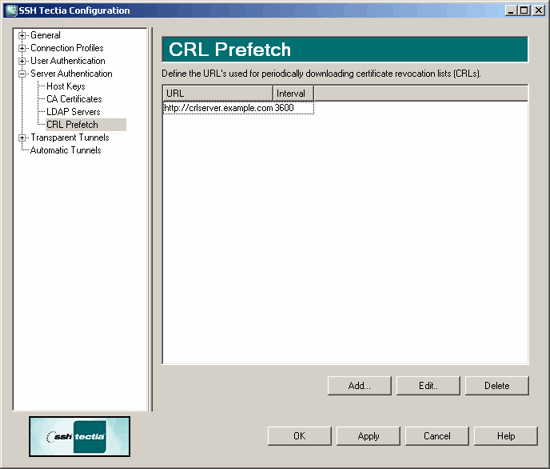The width and height of the screenshot is (550, 469).
Task: Collapse the Server Authentication node
Action: [x=22, y=74]
